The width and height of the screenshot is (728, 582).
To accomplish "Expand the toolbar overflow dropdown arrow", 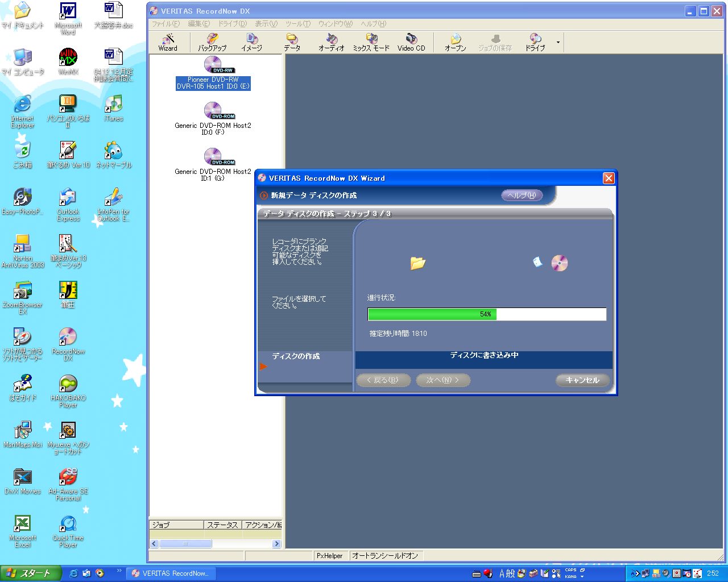I will click(558, 42).
